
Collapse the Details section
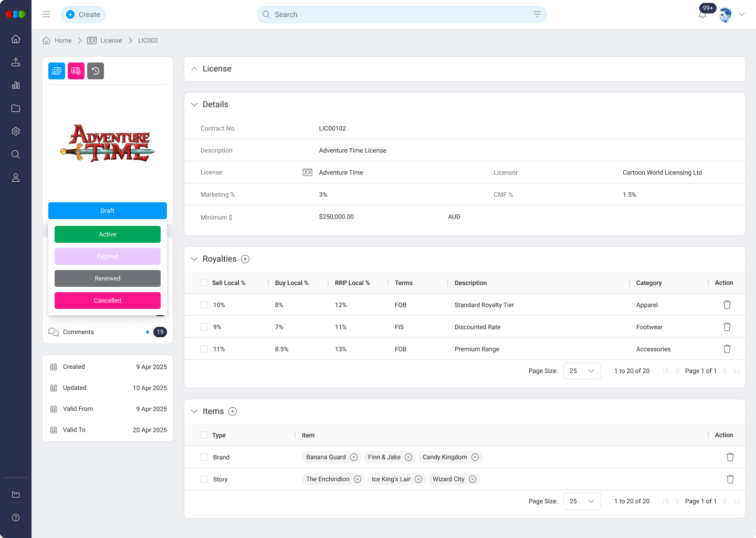(x=194, y=104)
